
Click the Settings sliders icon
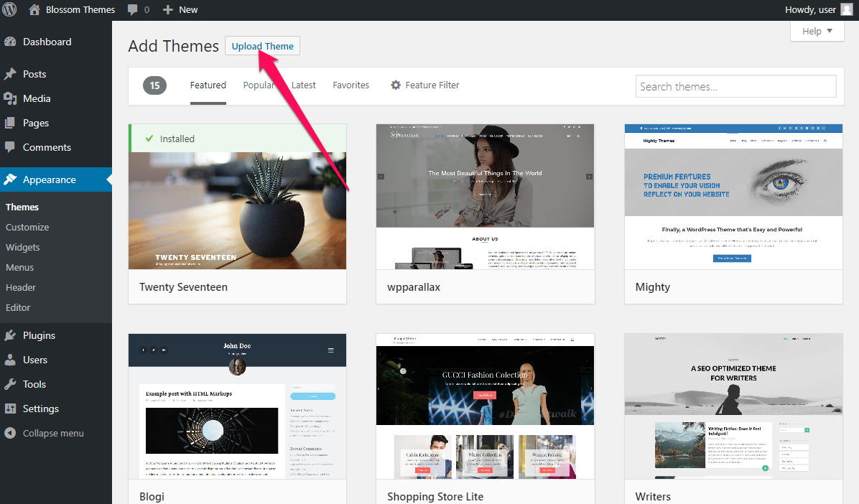point(10,408)
